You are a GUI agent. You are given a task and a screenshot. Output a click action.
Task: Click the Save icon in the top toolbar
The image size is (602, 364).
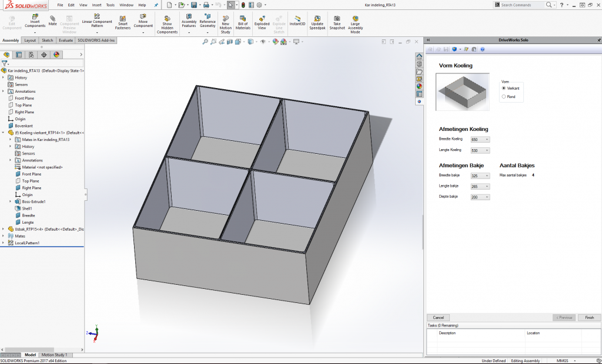point(194,5)
